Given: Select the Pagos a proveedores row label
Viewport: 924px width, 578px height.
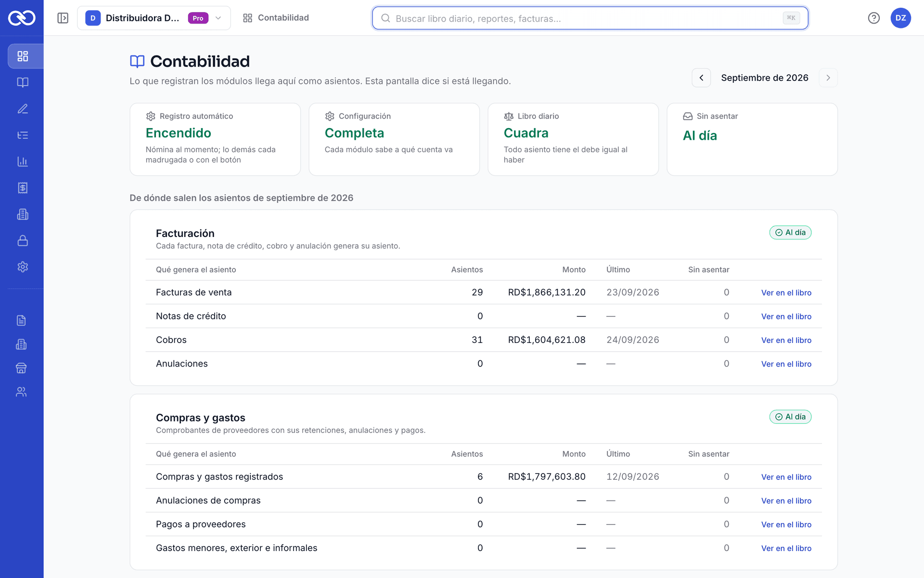Looking at the screenshot, I should tap(201, 524).
